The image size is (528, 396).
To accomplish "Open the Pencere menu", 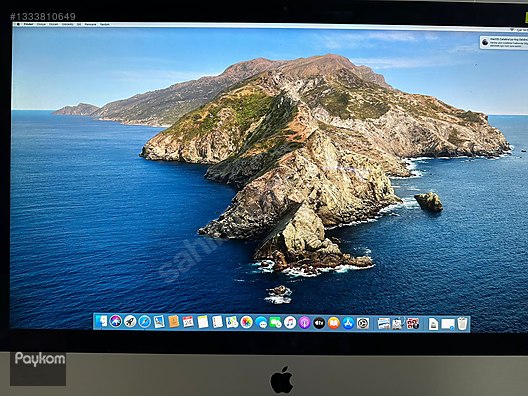I will [90, 24].
